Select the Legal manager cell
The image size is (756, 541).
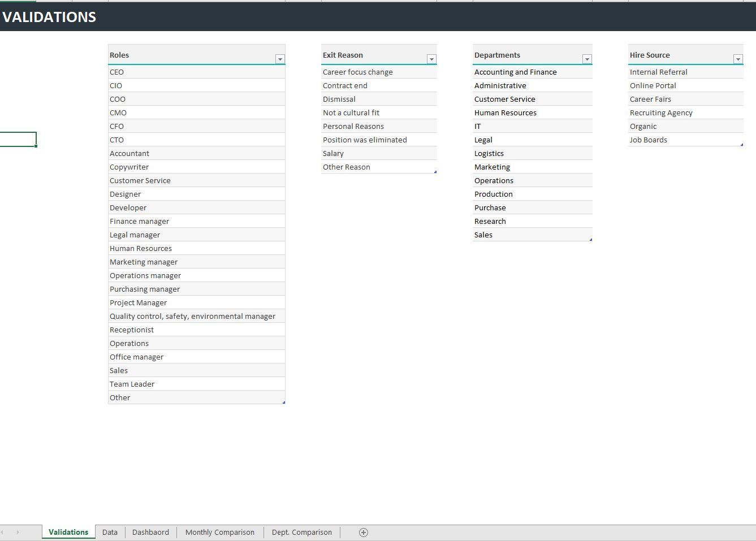[x=197, y=235]
